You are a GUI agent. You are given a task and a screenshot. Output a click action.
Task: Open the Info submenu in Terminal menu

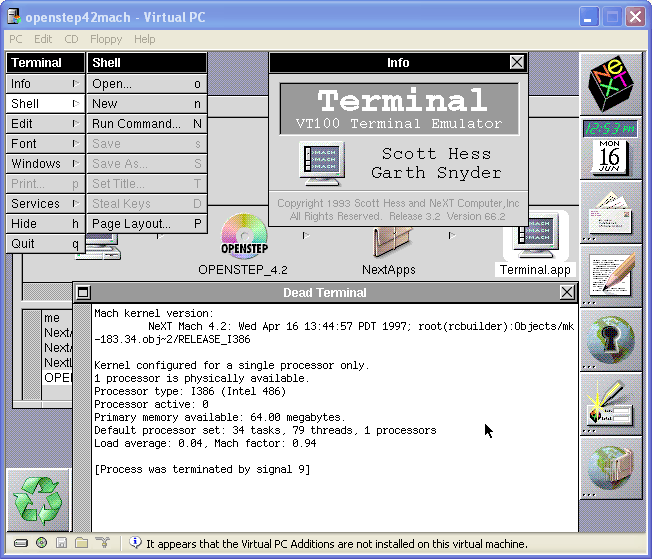45,84
